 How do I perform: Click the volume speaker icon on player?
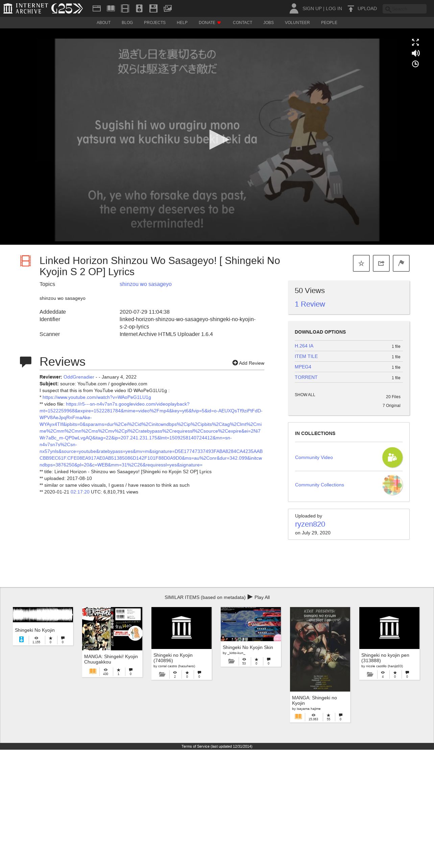point(415,53)
